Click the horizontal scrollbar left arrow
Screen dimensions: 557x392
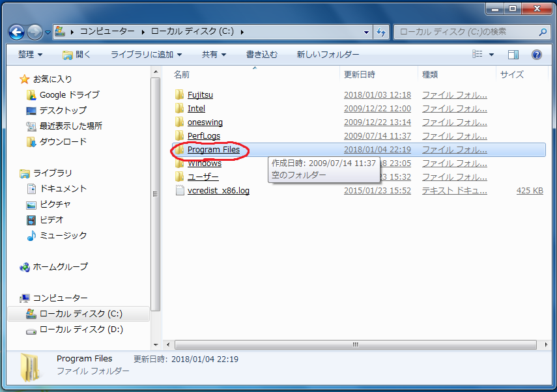(167, 344)
